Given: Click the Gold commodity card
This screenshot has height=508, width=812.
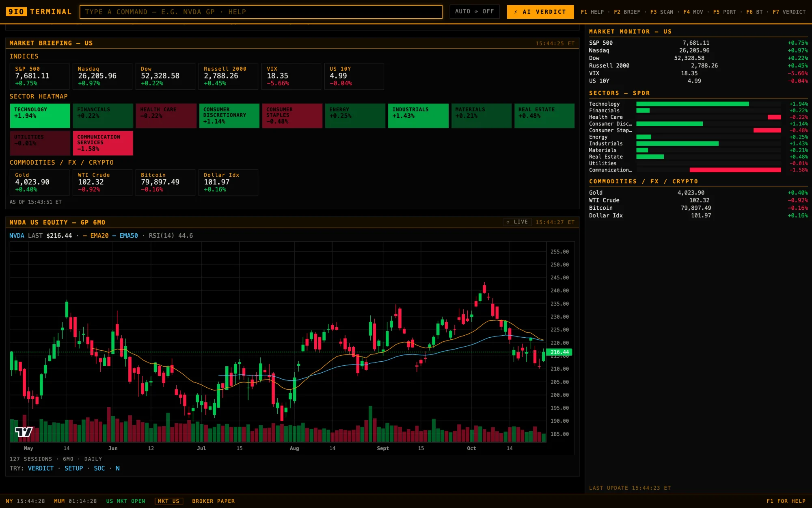Looking at the screenshot, I should [x=40, y=182].
